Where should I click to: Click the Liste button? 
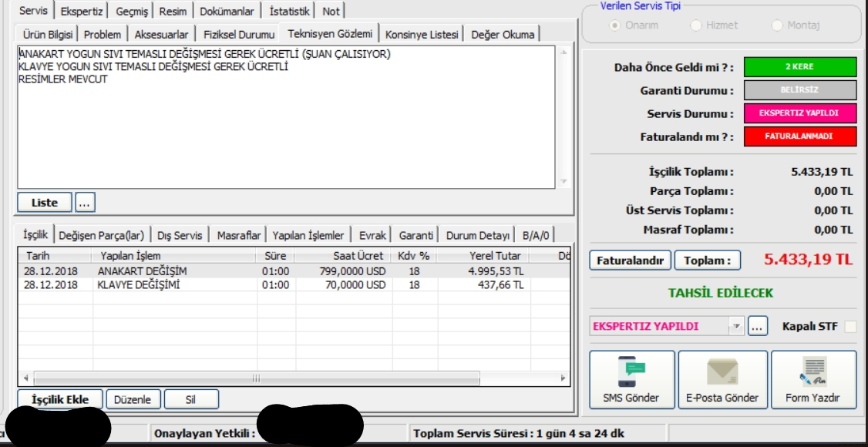coord(45,203)
